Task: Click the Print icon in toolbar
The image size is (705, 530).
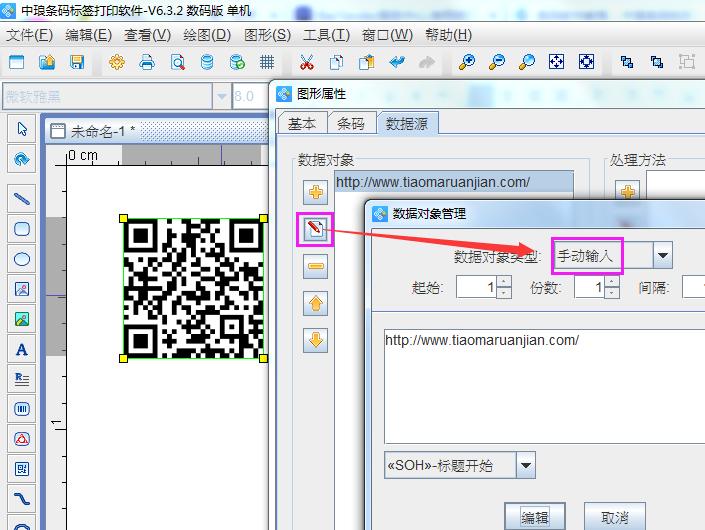Action: pos(147,62)
